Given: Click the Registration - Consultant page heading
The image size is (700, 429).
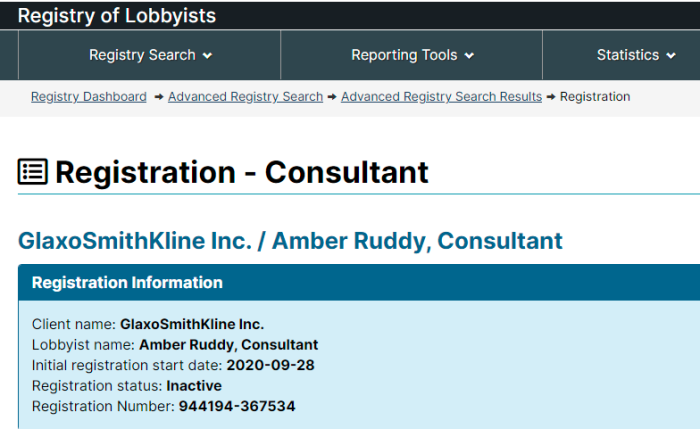Looking at the screenshot, I should [x=242, y=172].
